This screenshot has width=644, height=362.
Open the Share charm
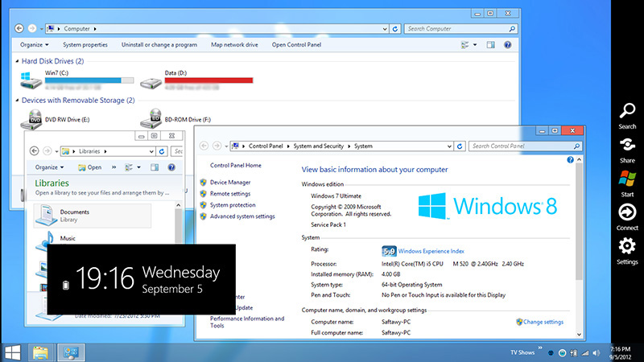coord(627,150)
